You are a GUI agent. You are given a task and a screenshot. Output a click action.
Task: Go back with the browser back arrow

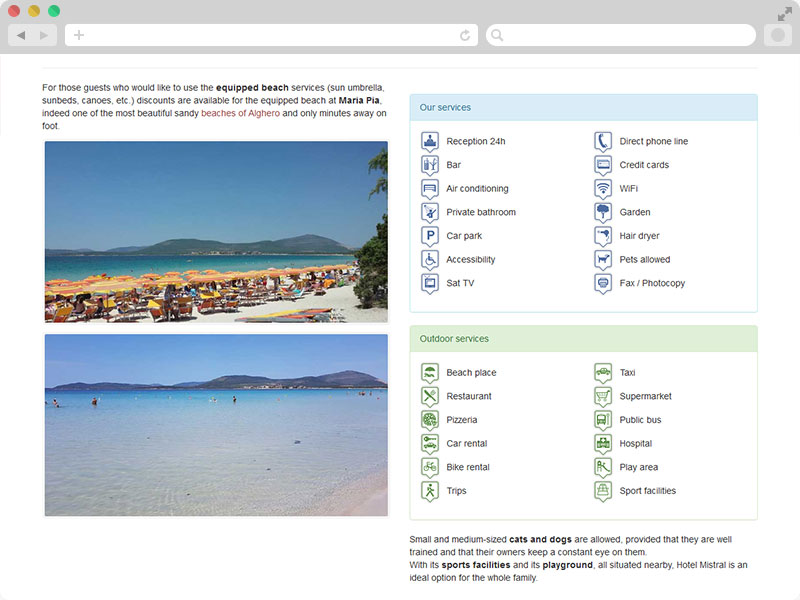point(21,35)
